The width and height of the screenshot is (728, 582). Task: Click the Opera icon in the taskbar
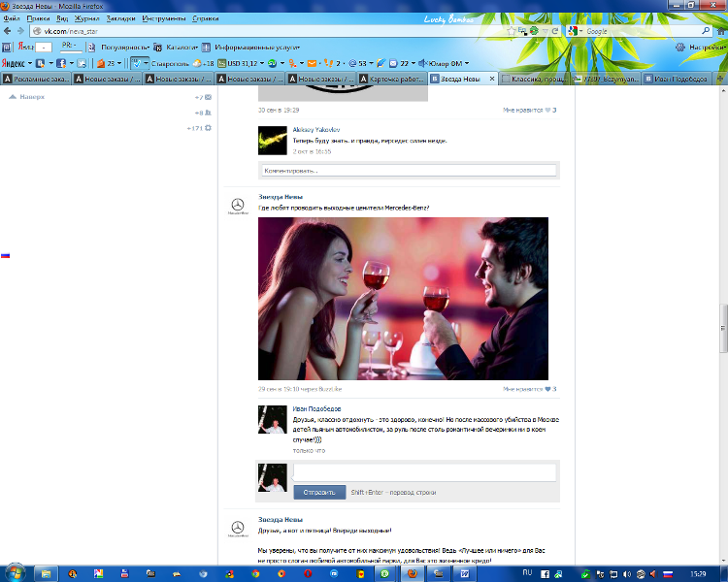(308, 574)
